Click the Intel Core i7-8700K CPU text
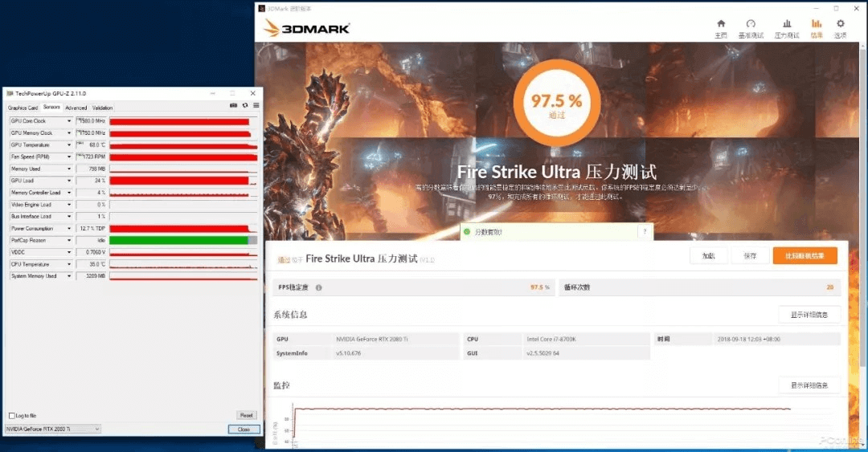Viewport: 868px width, 452px height. [551, 339]
